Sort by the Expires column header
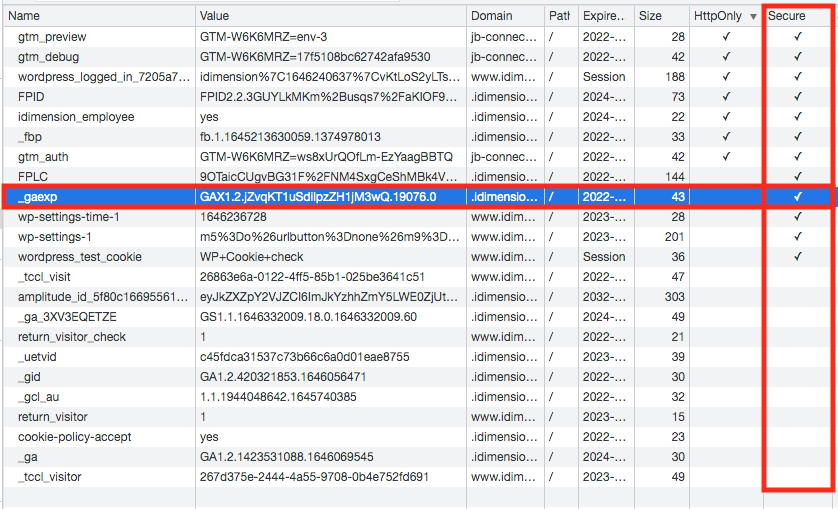 [606, 16]
